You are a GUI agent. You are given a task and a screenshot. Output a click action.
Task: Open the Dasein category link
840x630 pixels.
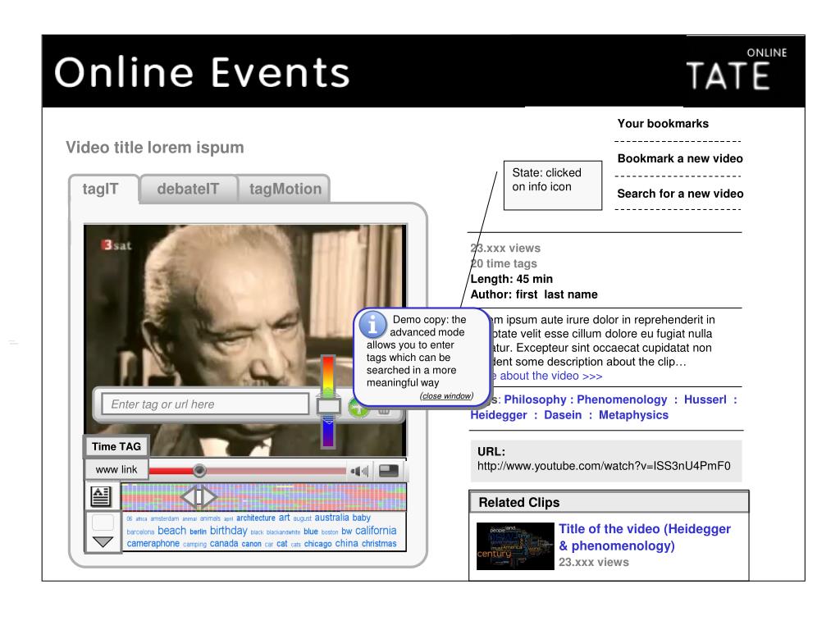coord(563,415)
